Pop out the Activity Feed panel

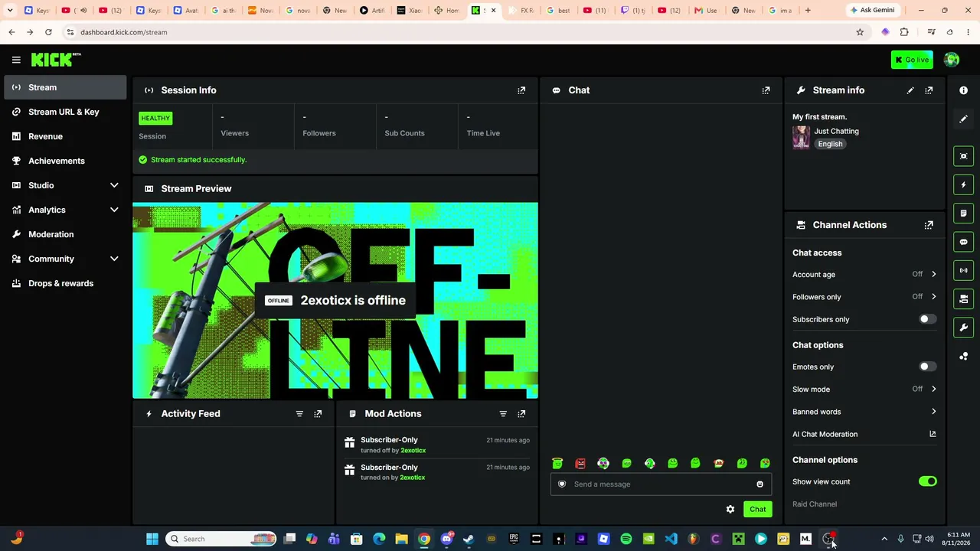pos(318,414)
